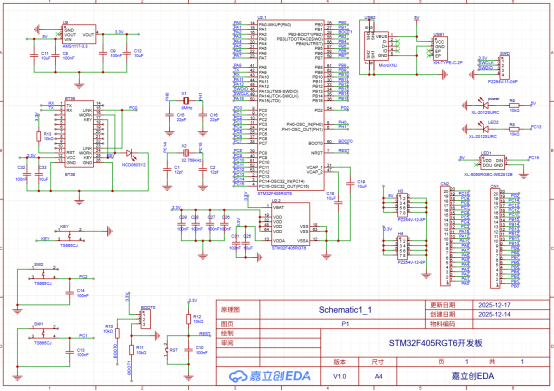The image size is (554, 391).
Task: Select capacitor C32 100nF
Action: (x=26, y=174)
